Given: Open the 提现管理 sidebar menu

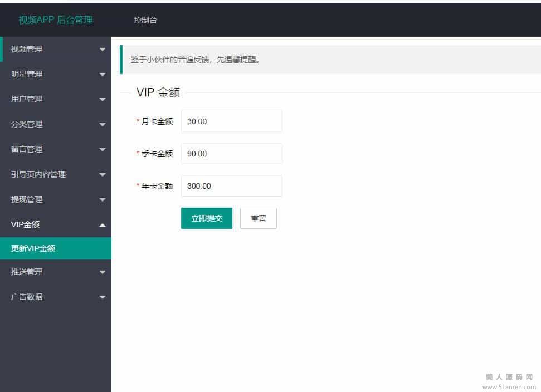Looking at the screenshot, I should 56,200.
